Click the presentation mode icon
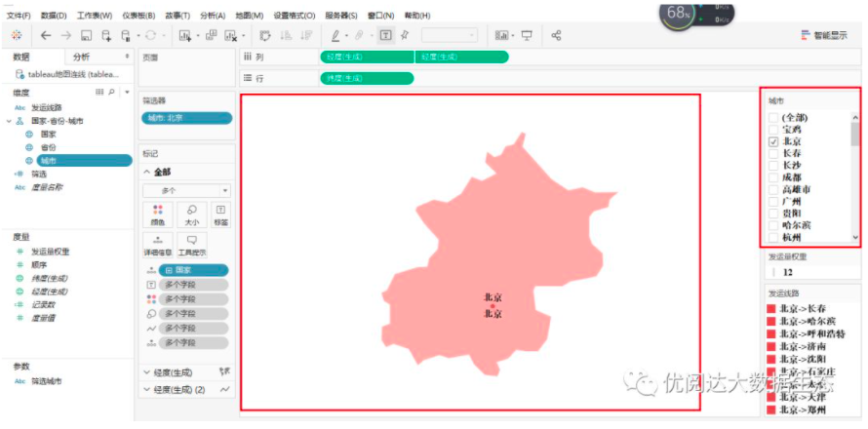The height and width of the screenshot is (429, 868). click(527, 35)
